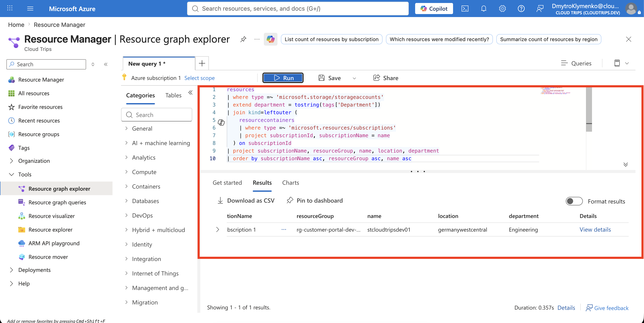This screenshot has width=644, height=323.
Task: Open the Get started tab
Action: tap(227, 183)
